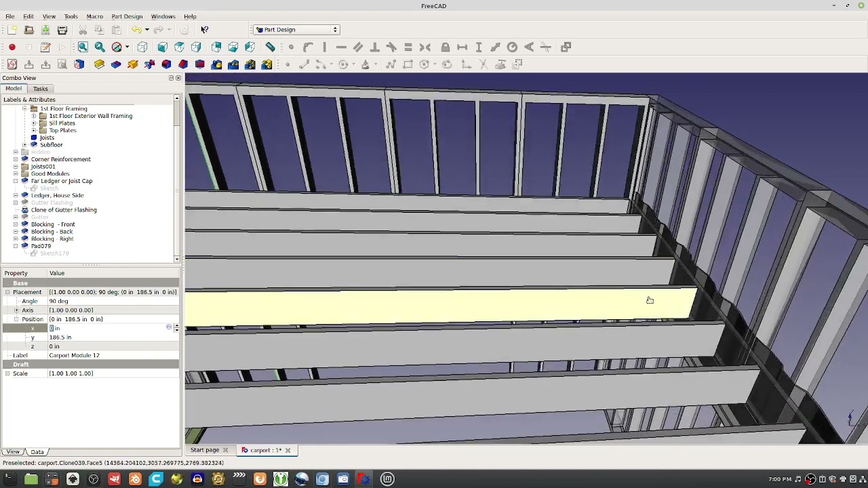
Task: Click the What's This help cursor icon
Action: coord(204,29)
